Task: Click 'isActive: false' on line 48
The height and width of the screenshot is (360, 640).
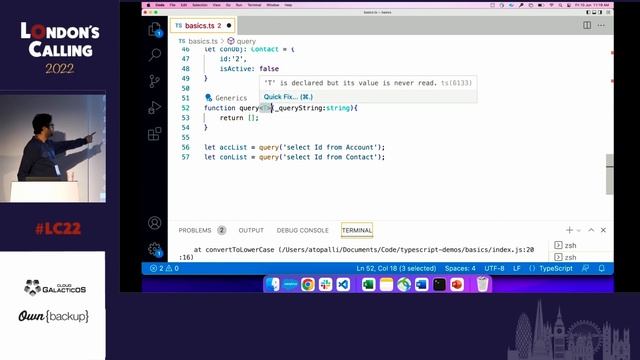Action: (x=249, y=69)
